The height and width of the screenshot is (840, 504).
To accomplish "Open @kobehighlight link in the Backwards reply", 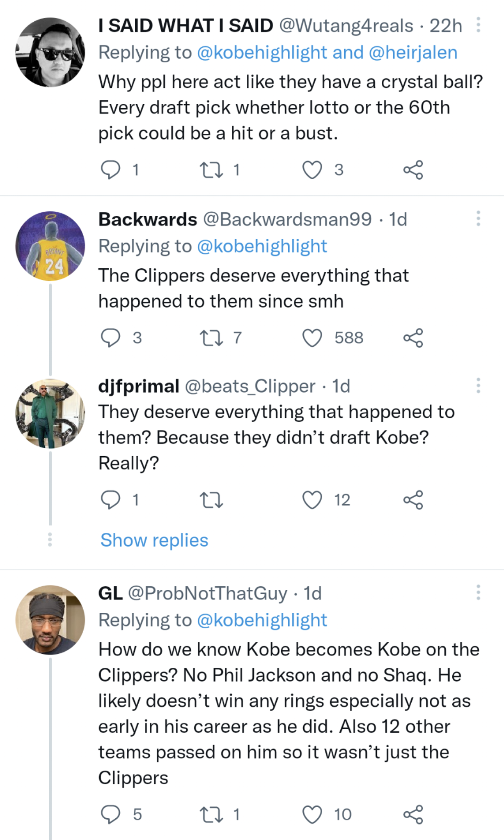I will click(262, 246).
